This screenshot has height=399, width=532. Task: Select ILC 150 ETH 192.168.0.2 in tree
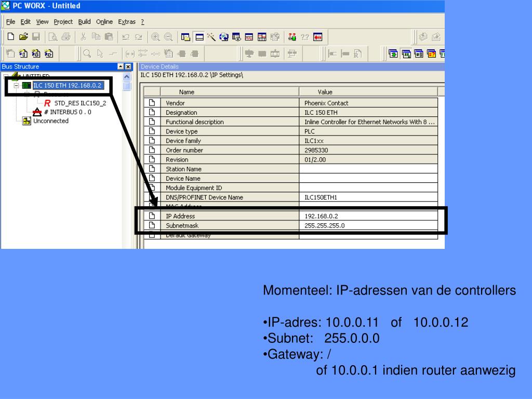click(x=68, y=86)
